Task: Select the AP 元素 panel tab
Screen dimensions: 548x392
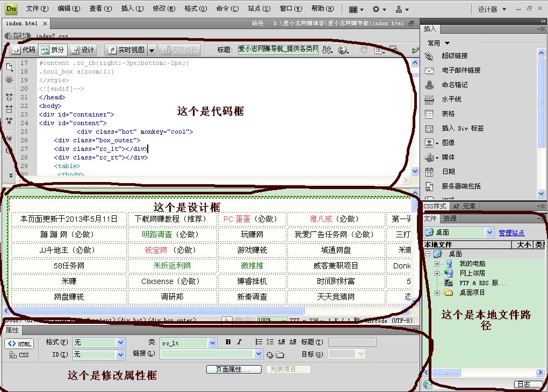Action: click(464, 206)
